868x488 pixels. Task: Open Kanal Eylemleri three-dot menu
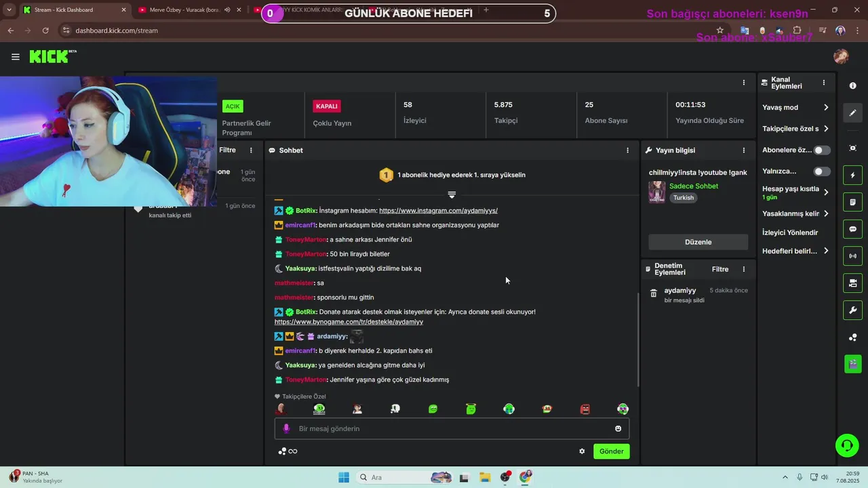tap(824, 83)
